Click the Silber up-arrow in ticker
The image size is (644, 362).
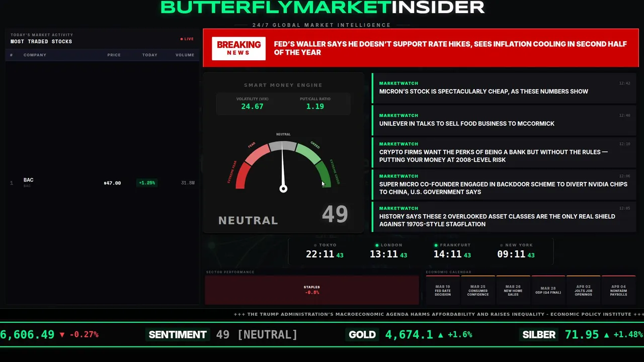pyautogui.click(x=606, y=335)
